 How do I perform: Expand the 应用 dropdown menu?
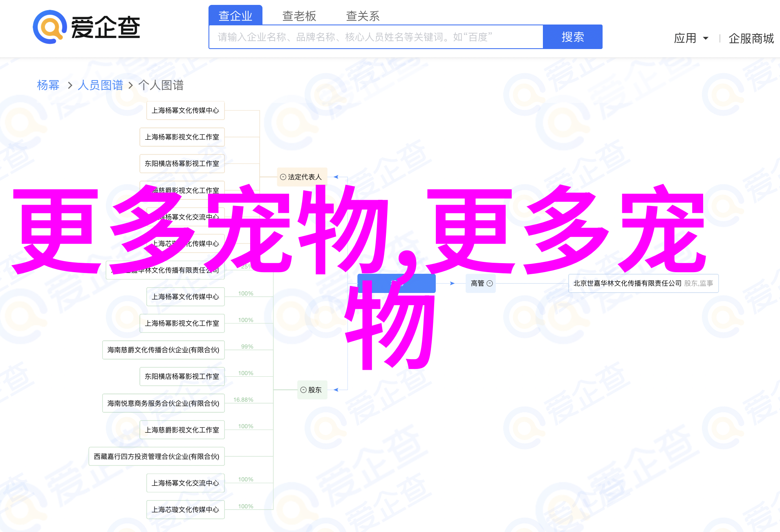[691, 38]
